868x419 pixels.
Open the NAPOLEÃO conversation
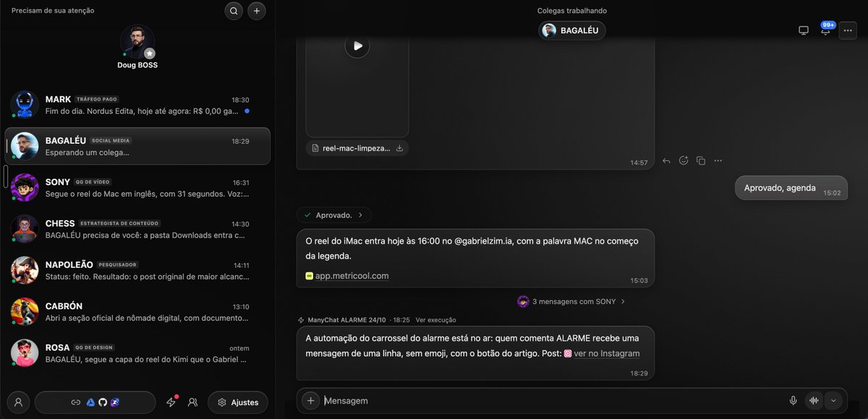137,270
